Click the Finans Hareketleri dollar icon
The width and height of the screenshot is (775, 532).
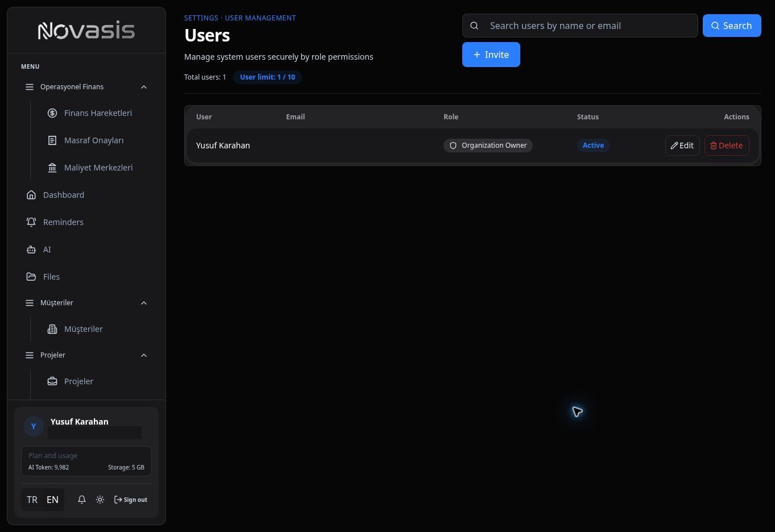coord(52,113)
